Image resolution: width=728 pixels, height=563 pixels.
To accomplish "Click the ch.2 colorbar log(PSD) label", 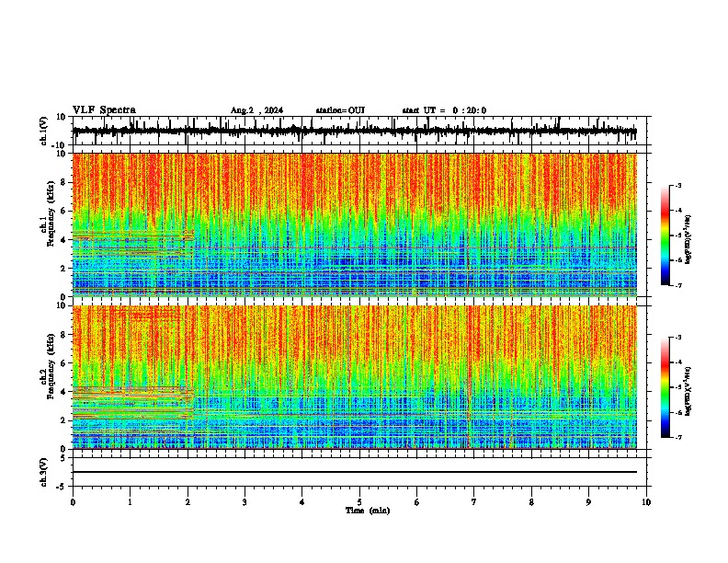I will point(688,391).
